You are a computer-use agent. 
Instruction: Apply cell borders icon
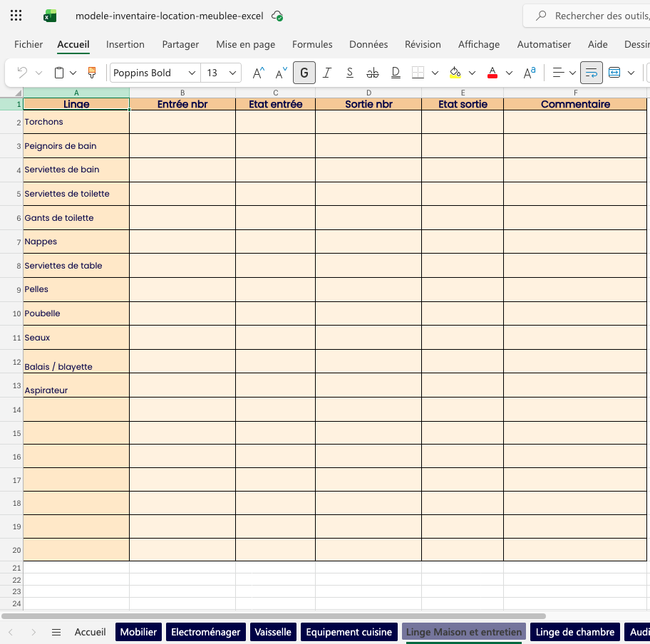point(418,73)
